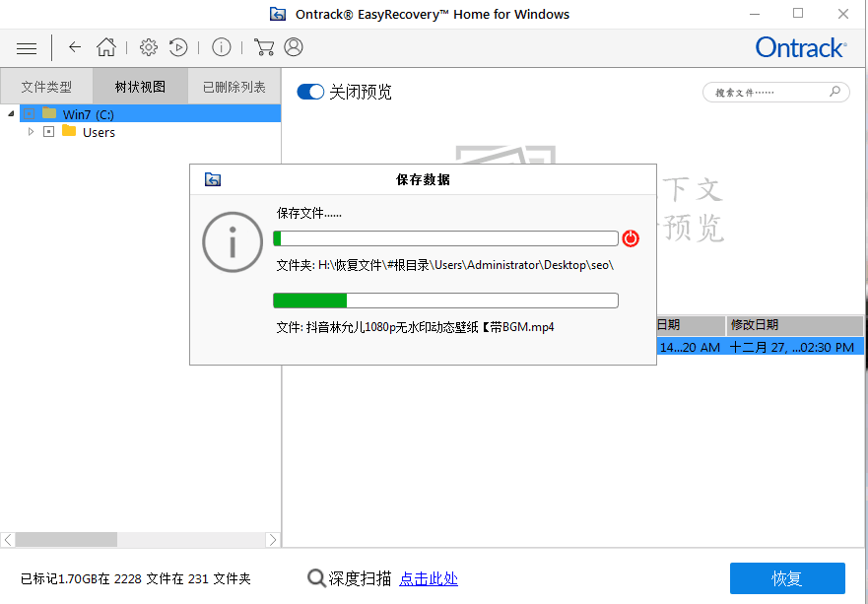Screen dimensions: 868x604
Task: Expand the Users folder node
Action: 31,132
